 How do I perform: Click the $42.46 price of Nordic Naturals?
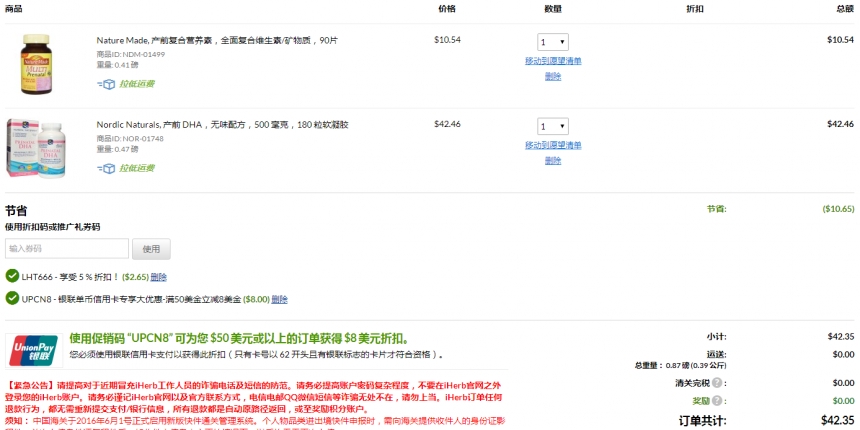[448, 124]
